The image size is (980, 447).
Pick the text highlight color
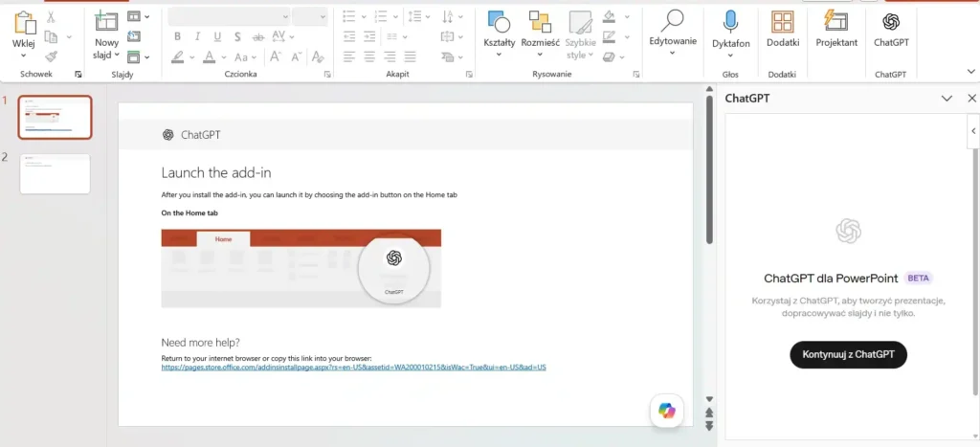178,56
